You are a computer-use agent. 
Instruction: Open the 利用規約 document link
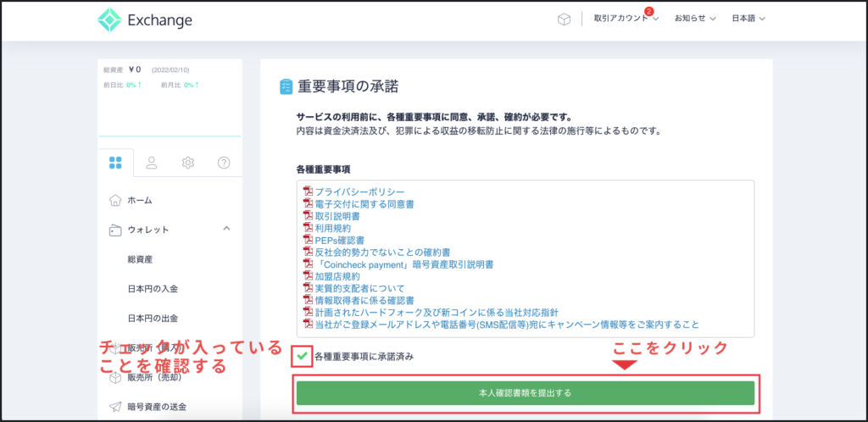[335, 228]
